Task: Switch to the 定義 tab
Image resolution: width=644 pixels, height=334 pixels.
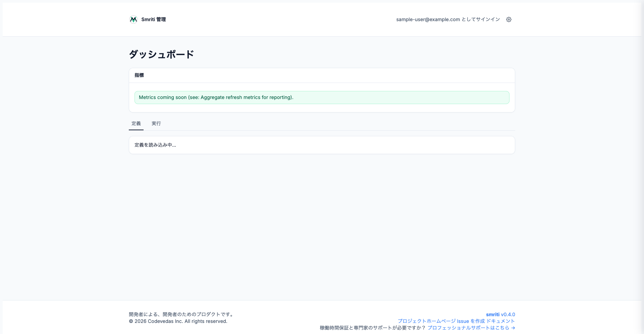Action: [x=136, y=124]
